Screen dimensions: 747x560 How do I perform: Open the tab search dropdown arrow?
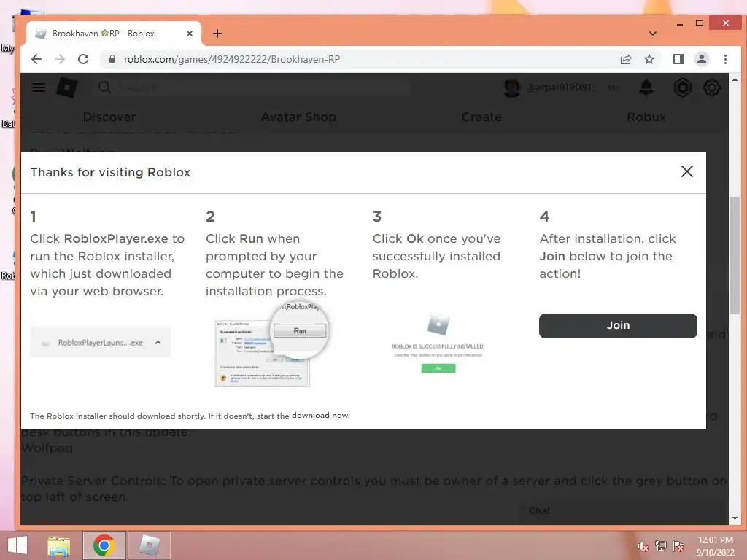tap(653, 34)
